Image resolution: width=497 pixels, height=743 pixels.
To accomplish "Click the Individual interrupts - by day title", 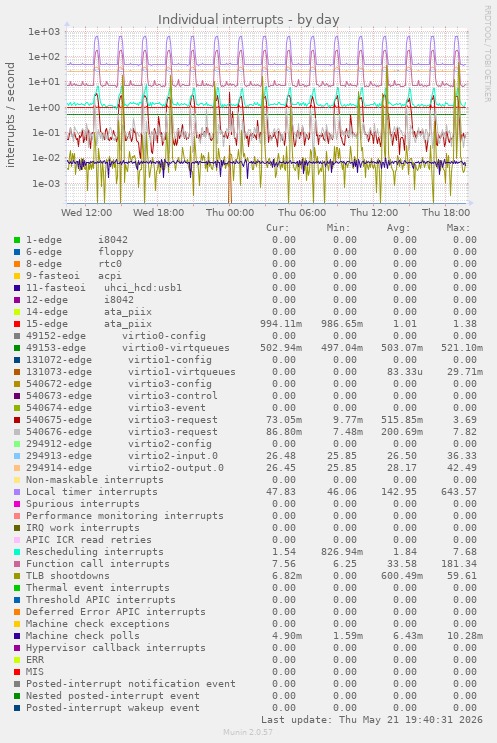I will 248,20.
